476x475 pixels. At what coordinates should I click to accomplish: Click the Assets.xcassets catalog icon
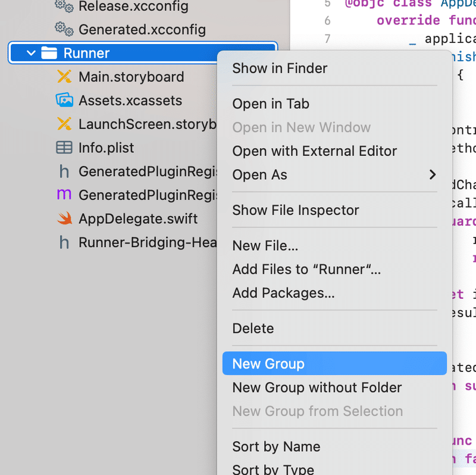(x=64, y=100)
